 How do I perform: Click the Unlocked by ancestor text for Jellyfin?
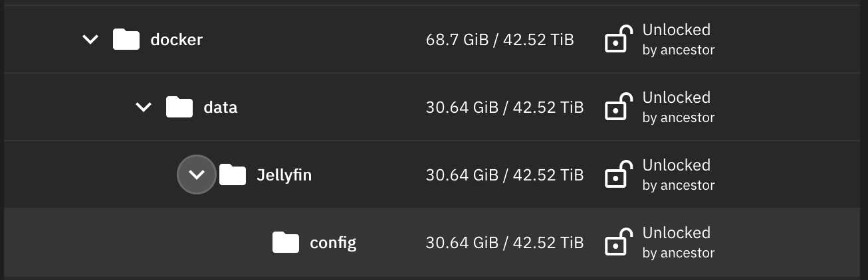[x=678, y=175]
